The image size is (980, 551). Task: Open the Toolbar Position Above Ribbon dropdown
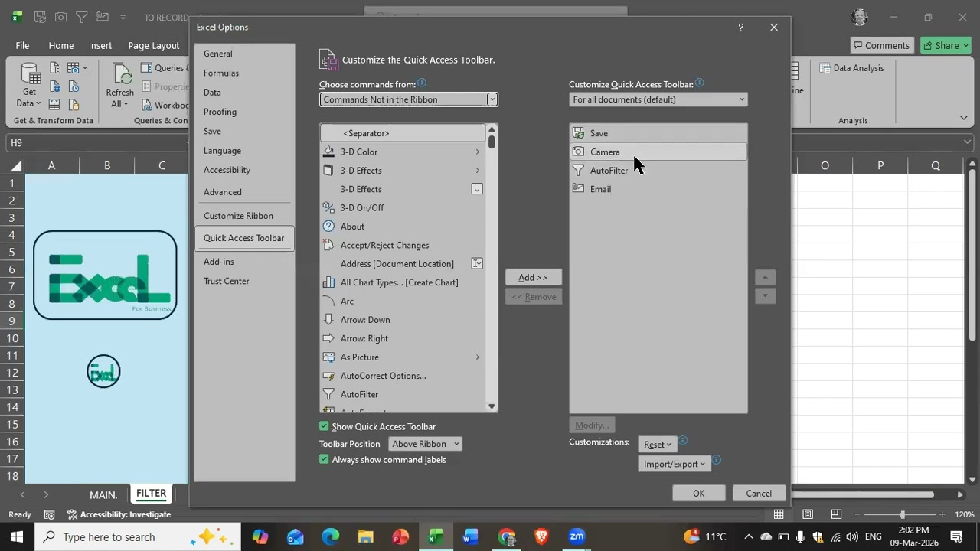(426, 444)
